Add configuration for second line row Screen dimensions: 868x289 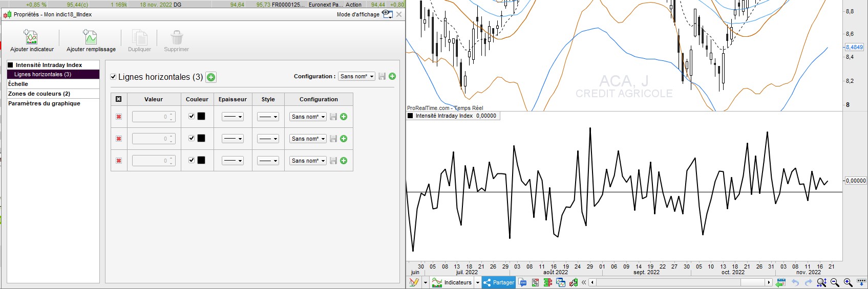point(344,139)
